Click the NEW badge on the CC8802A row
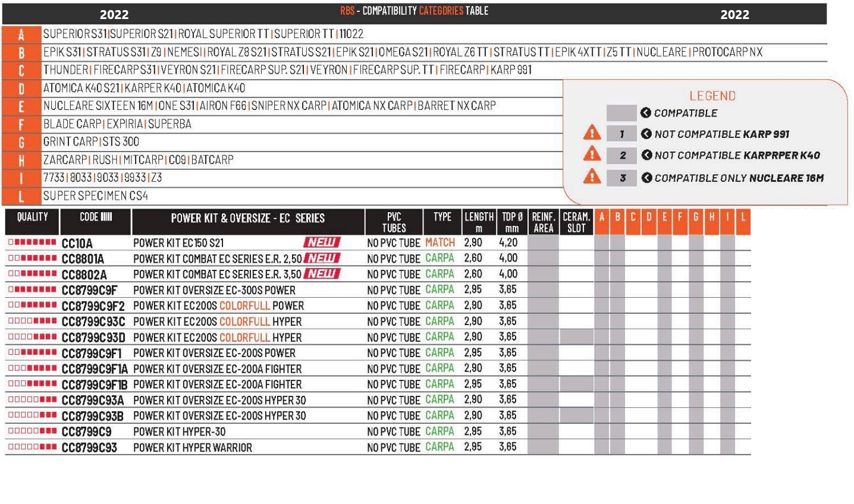The height and width of the screenshot is (504, 854). (x=322, y=273)
